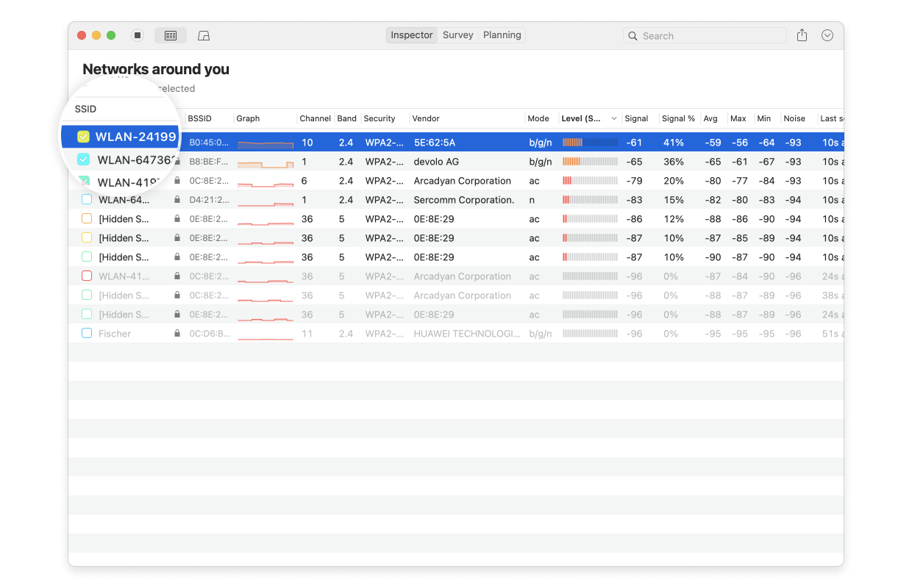This screenshot has width=912, height=588.
Task: Sort networks by the Vendor column header
Action: pos(427,118)
